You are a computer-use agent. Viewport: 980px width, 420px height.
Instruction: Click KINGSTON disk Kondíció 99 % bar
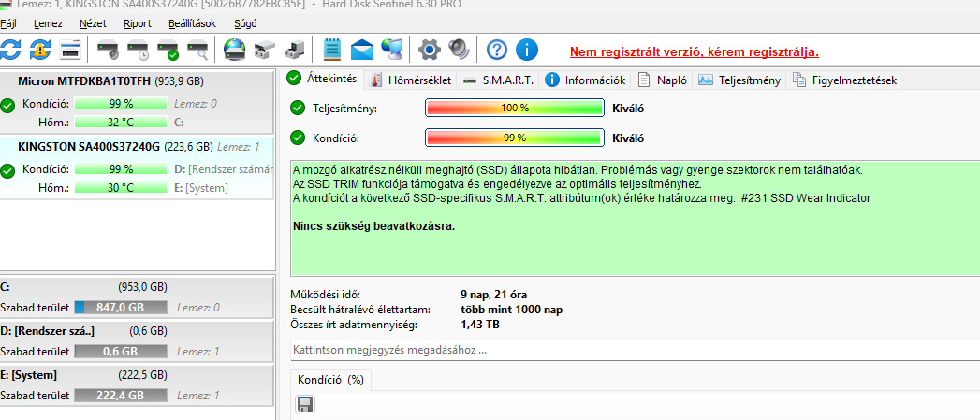pyautogui.click(x=121, y=168)
